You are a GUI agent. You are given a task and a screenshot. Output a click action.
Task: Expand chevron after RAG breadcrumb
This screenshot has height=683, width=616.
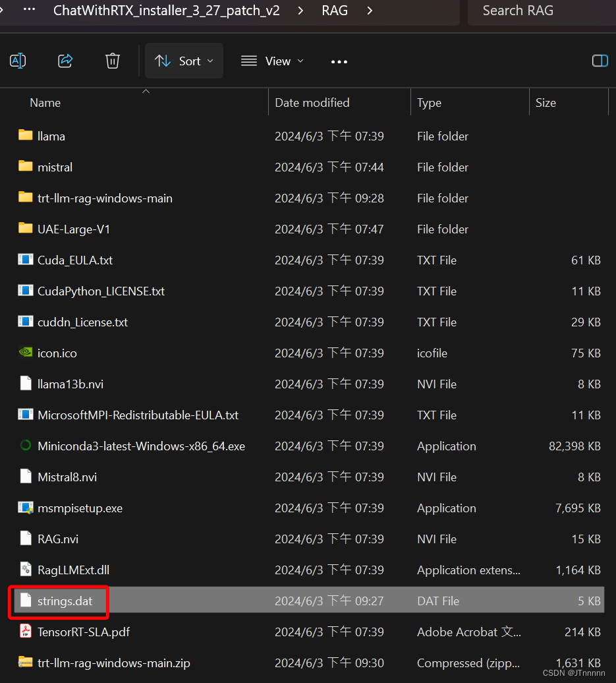coord(370,11)
